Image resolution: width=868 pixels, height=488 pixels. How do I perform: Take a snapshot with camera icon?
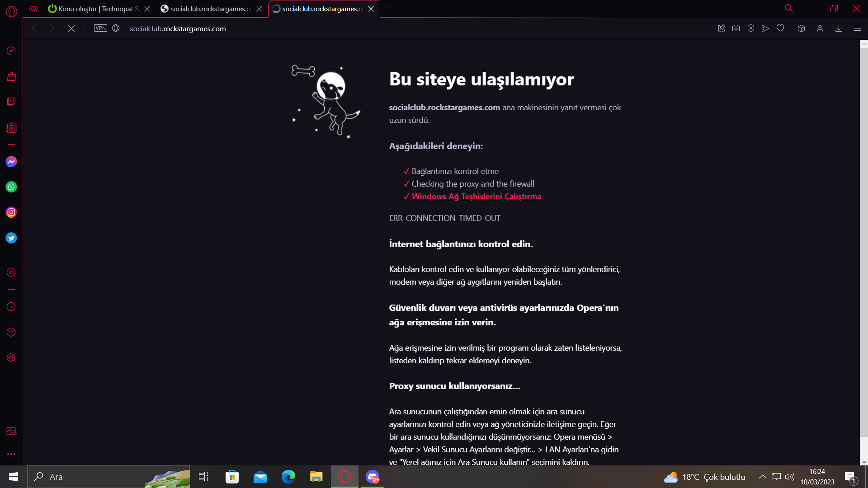pyautogui.click(x=736, y=28)
